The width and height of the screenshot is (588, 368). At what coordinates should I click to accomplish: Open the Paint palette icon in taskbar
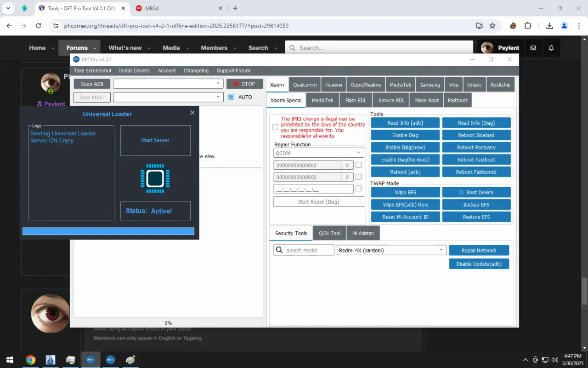point(130,360)
